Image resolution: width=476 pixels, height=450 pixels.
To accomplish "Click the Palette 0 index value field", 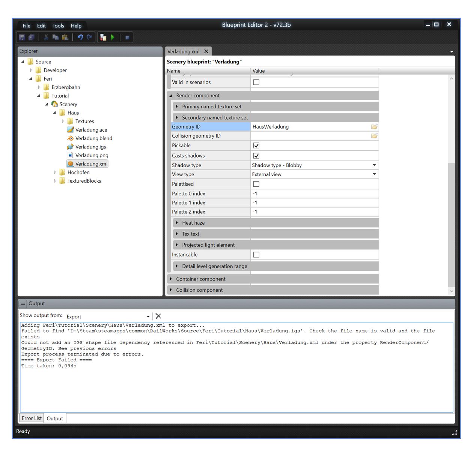I will (314, 193).
